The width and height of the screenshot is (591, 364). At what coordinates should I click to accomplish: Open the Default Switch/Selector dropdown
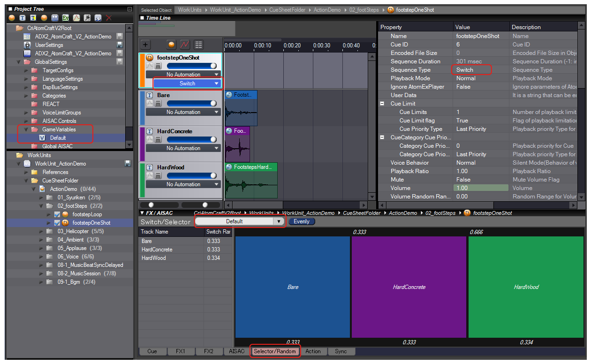[x=240, y=221]
